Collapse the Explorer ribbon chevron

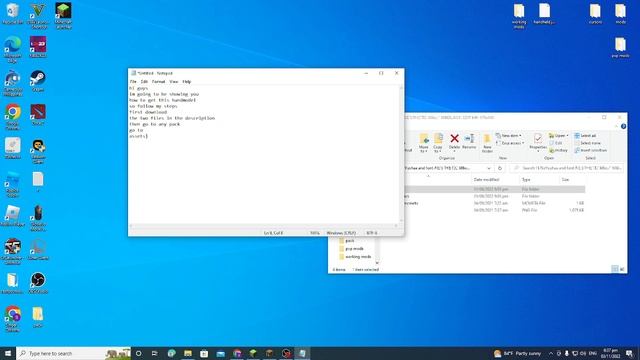tap(616, 126)
